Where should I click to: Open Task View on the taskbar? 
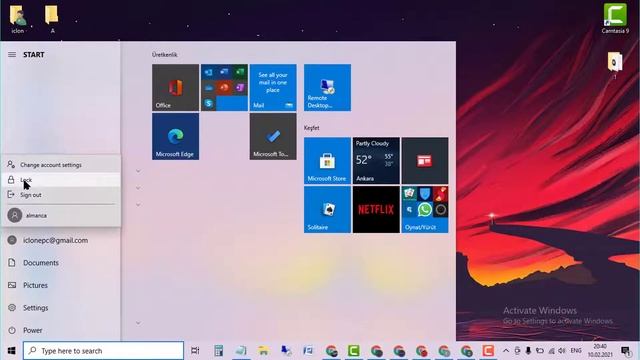click(x=195, y=351)
